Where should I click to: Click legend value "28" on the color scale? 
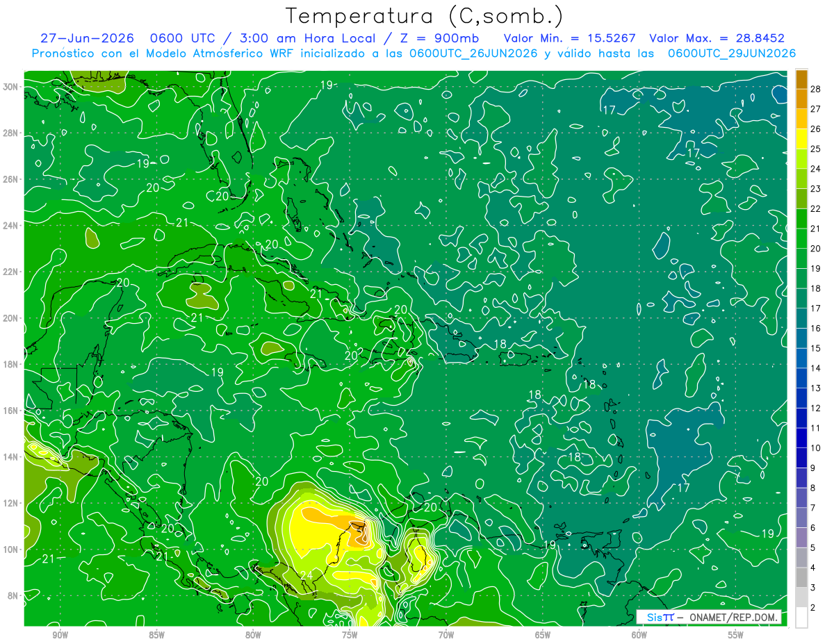(x=815, y=88)
